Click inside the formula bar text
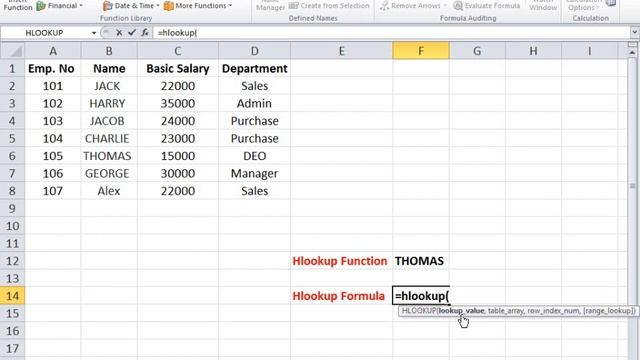Viewport: 640px width, 360px height. (x=177, y=33)
